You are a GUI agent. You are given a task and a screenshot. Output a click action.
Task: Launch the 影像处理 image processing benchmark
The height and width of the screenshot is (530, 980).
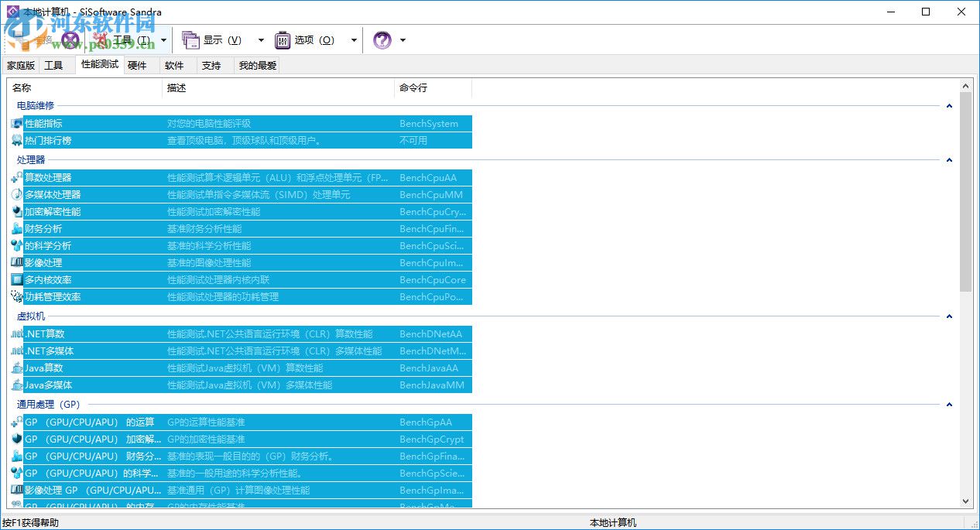pos(43,262)
